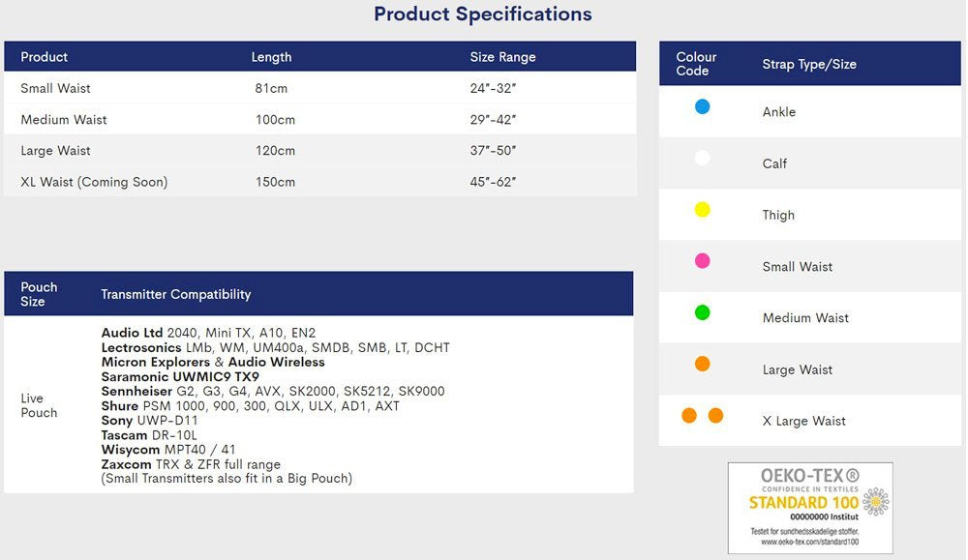The height and width of the screenshot is (560, 968).
Task: Click the Colour Code column header
Action: [x=696, y=64]
